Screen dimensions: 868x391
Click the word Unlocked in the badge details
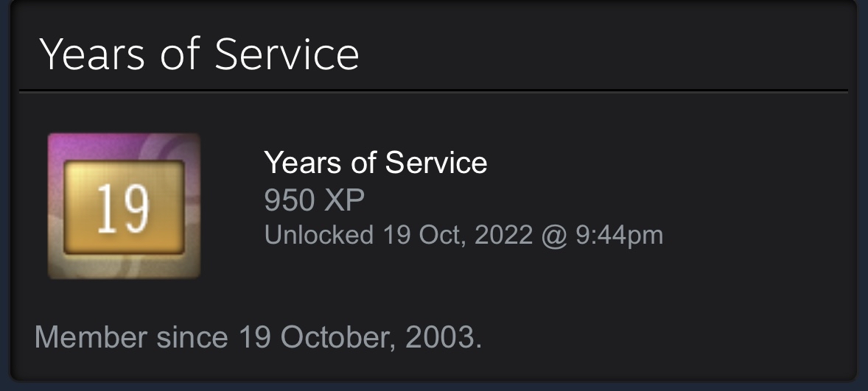318,235
